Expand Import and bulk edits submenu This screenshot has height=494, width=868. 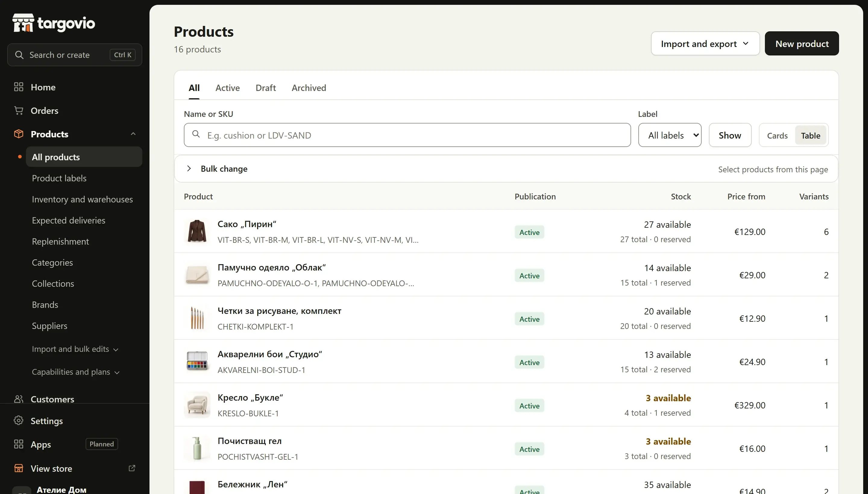click(x=75, y=349)
